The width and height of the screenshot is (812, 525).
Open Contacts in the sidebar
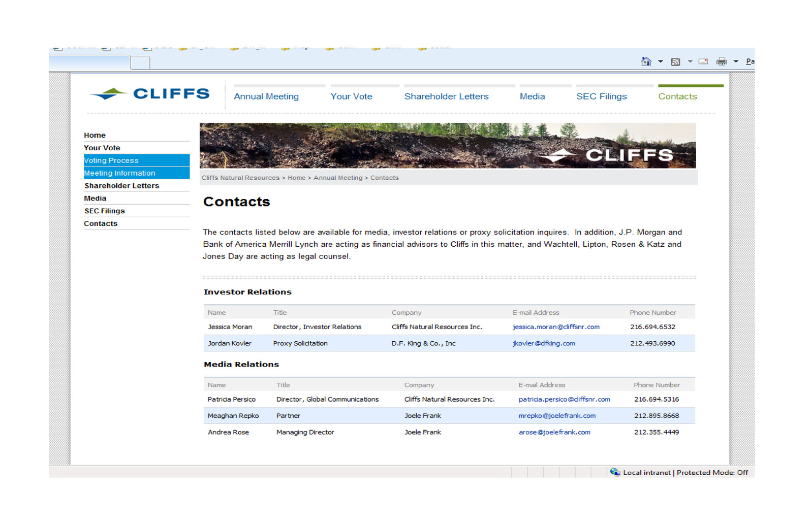101,223
